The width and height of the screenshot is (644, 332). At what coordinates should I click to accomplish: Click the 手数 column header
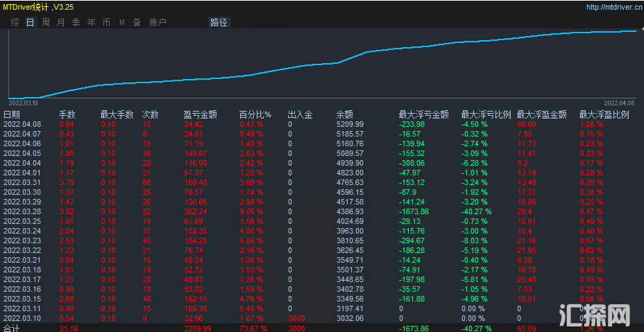pyautogui.click(x=67, y=114)
